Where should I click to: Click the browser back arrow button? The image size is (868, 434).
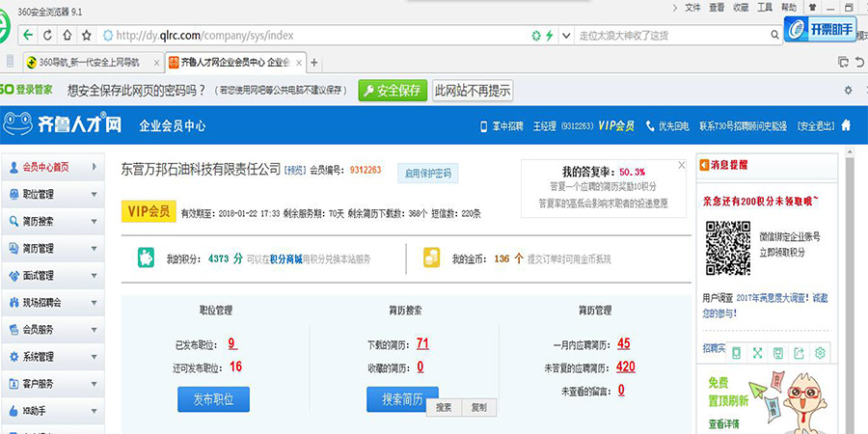29,36
